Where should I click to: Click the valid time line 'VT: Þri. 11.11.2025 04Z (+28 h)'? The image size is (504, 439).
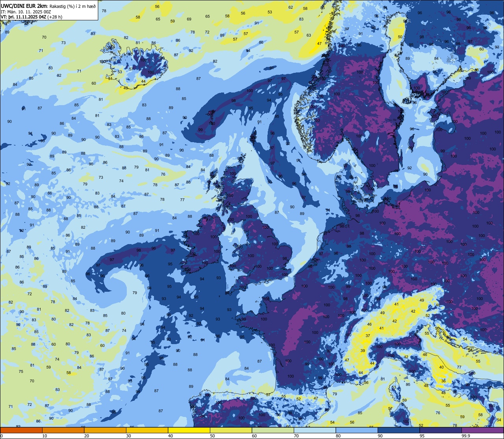tap(31, 17)
